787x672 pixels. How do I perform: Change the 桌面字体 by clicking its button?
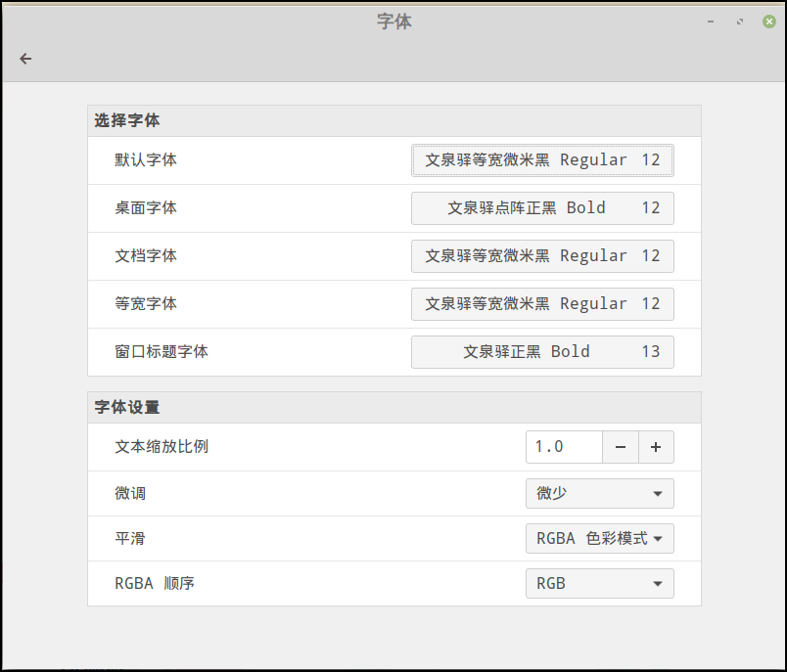pos(542,207)
